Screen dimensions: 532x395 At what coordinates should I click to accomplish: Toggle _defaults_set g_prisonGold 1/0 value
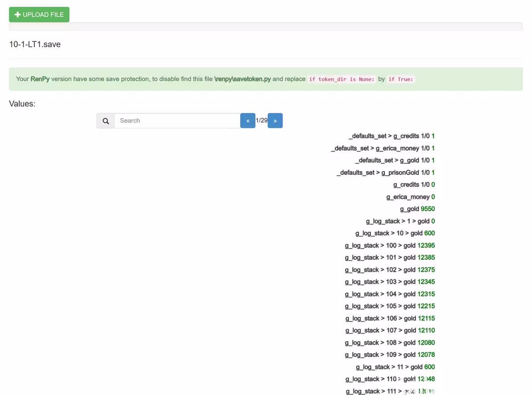point(433,172)
